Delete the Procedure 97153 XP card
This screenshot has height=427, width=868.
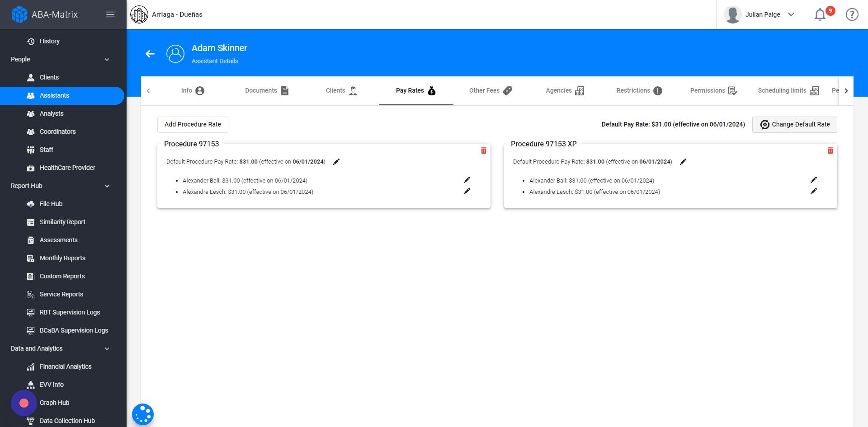click(x=830, y=150)
